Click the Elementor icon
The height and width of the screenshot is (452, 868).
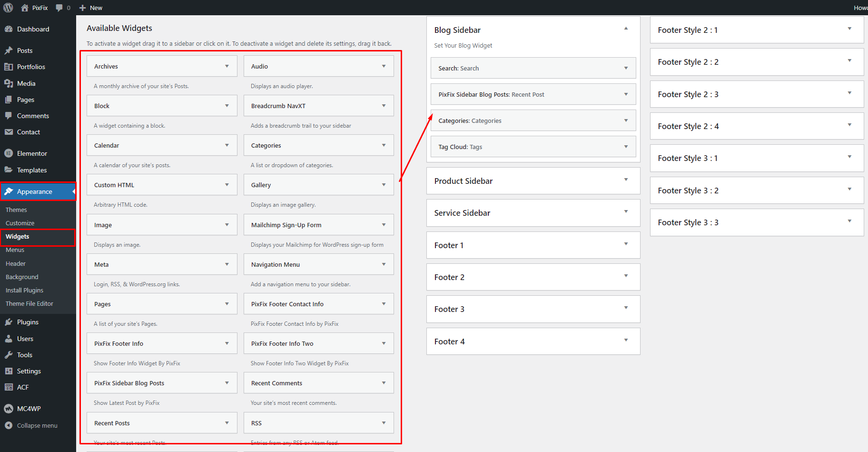tap(9, 153)
